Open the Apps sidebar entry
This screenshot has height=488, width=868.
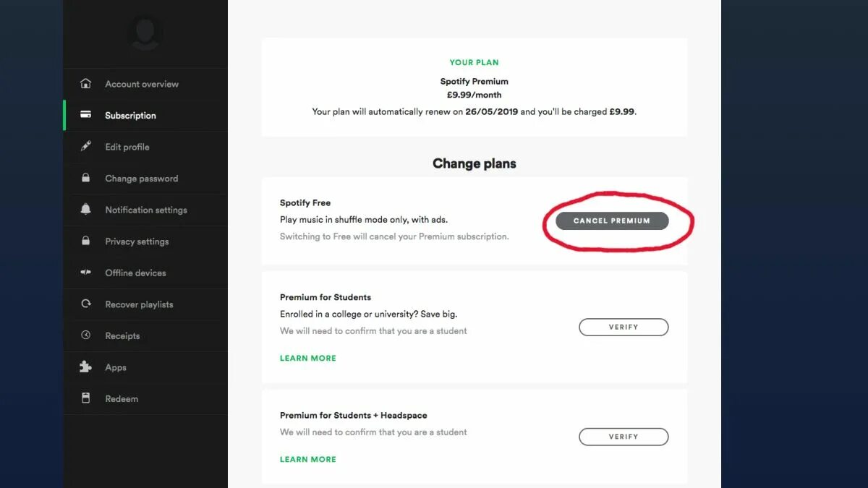116,367
